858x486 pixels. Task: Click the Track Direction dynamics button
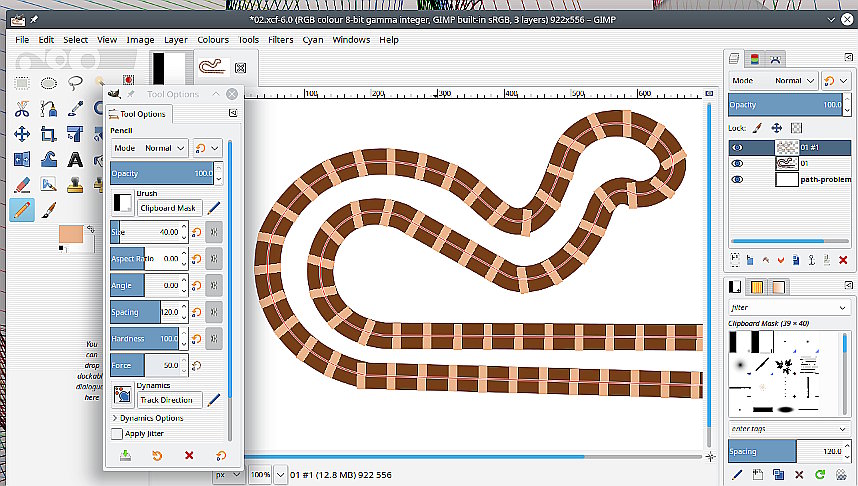click(x=170, y=400)
